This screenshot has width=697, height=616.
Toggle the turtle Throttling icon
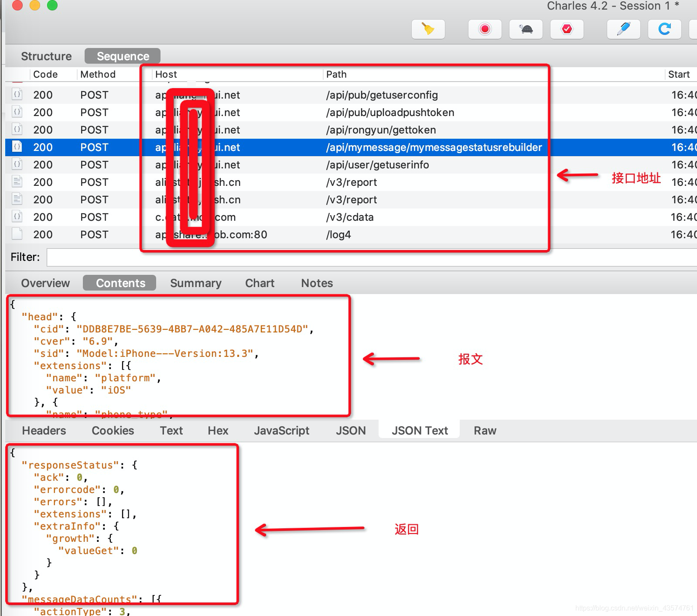pos(526,29)
